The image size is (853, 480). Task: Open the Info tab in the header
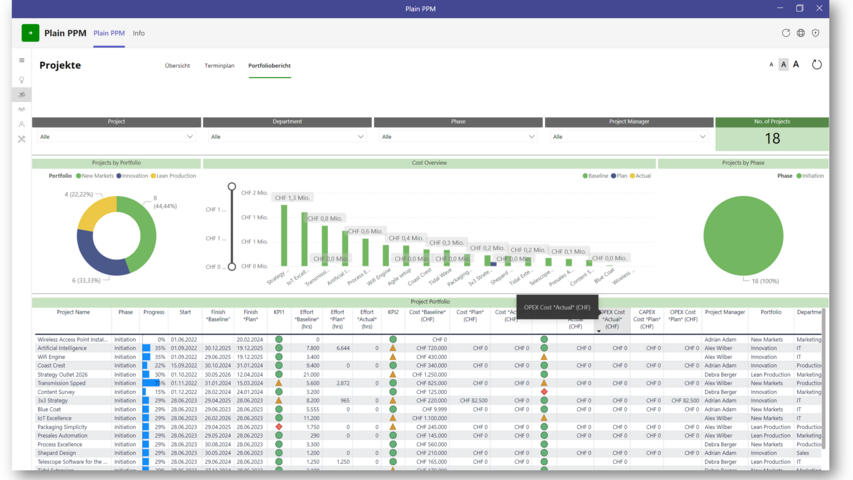[x=139, y=33]
